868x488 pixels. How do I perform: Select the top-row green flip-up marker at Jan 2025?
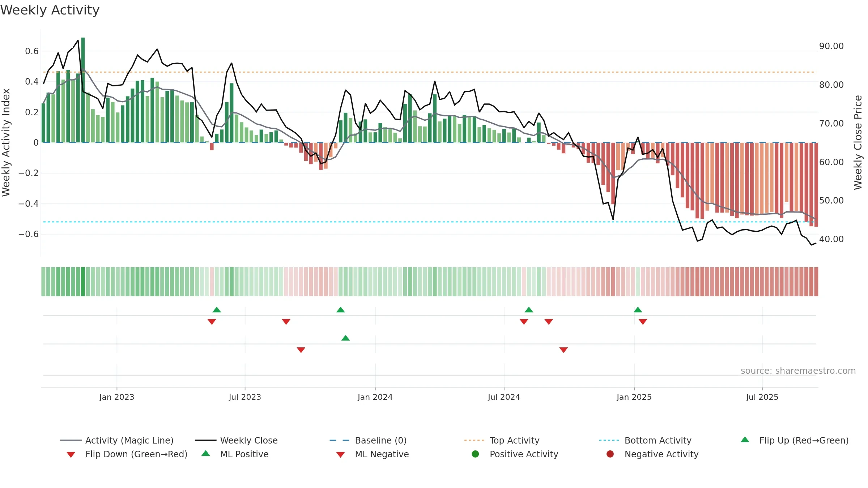[x=638, y=310]
